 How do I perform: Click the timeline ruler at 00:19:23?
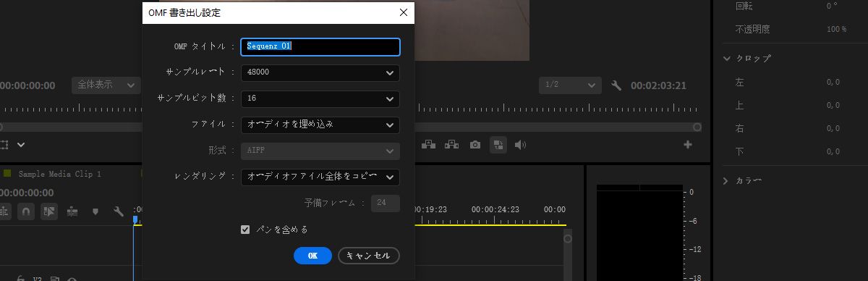tap(431, 209)
